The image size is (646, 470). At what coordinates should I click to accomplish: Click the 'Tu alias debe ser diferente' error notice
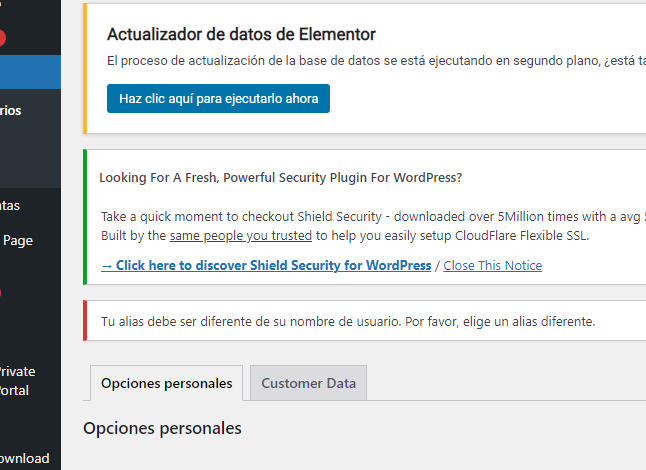[x=348, y=322]
